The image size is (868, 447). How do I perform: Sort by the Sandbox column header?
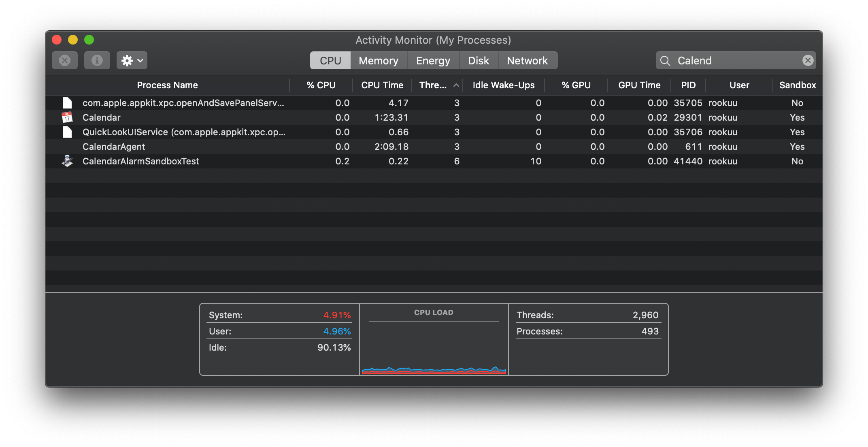pos(798,85)
